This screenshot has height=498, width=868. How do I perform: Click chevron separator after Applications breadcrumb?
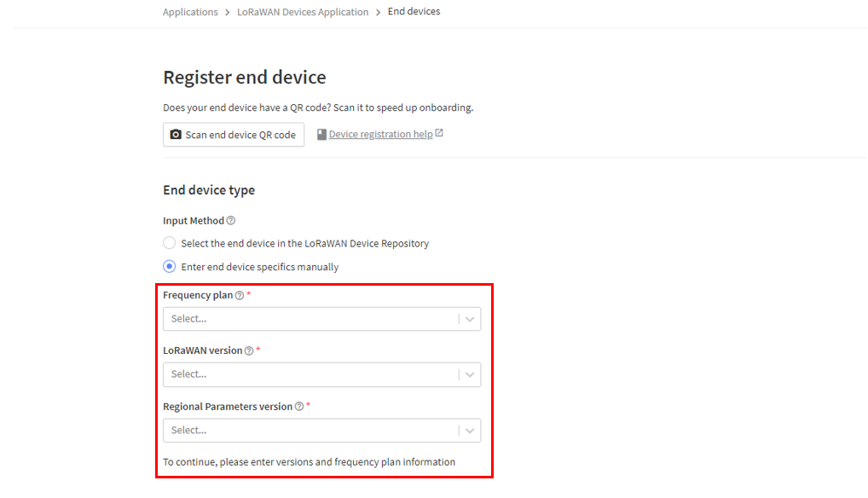point(228,12)
